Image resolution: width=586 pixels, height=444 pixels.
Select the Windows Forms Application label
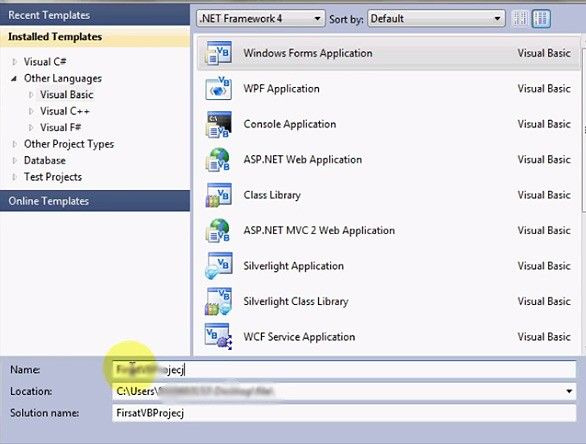[308, 53]
